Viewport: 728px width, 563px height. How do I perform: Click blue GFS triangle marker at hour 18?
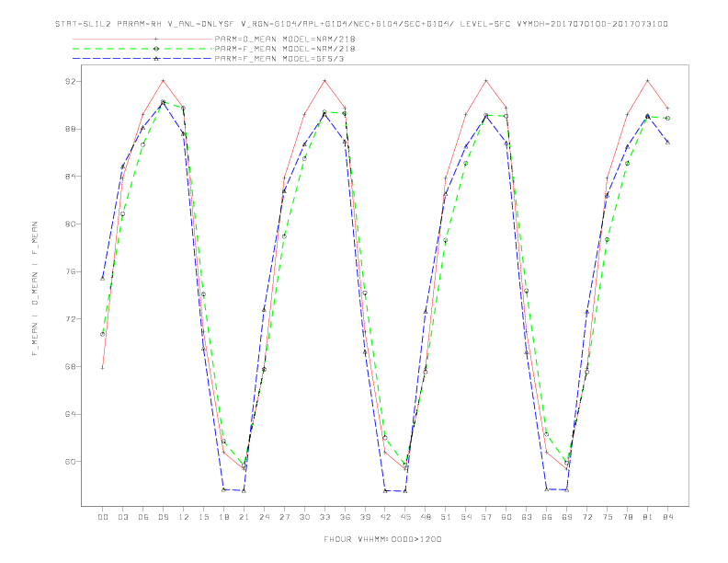click(223, 489)
